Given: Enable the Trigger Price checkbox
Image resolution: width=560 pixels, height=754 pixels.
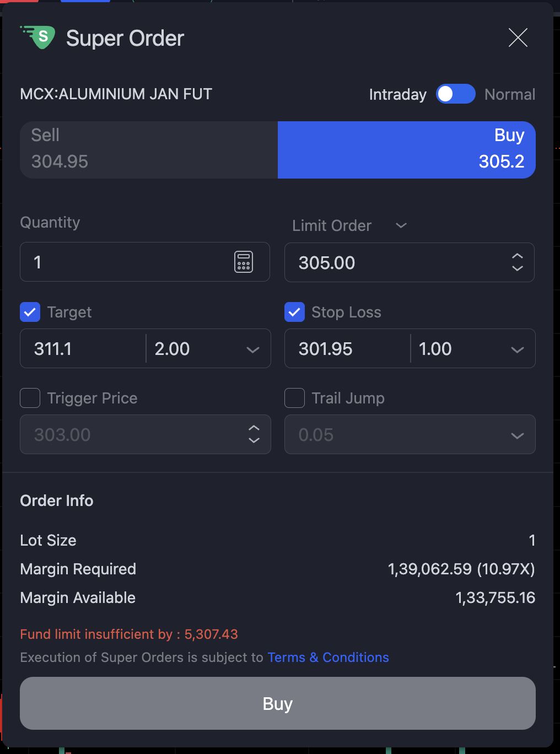Looking at the screenshot, I should [x=30, y=398].
